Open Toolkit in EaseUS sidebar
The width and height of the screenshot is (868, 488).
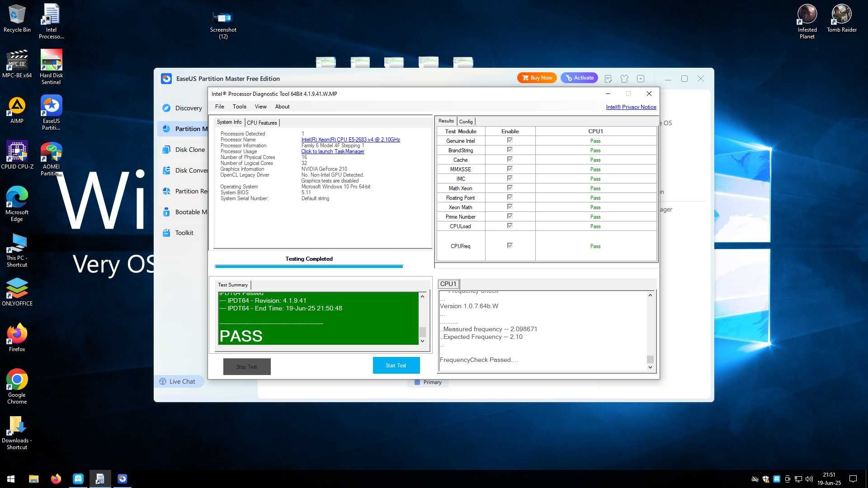click(182, 233)
